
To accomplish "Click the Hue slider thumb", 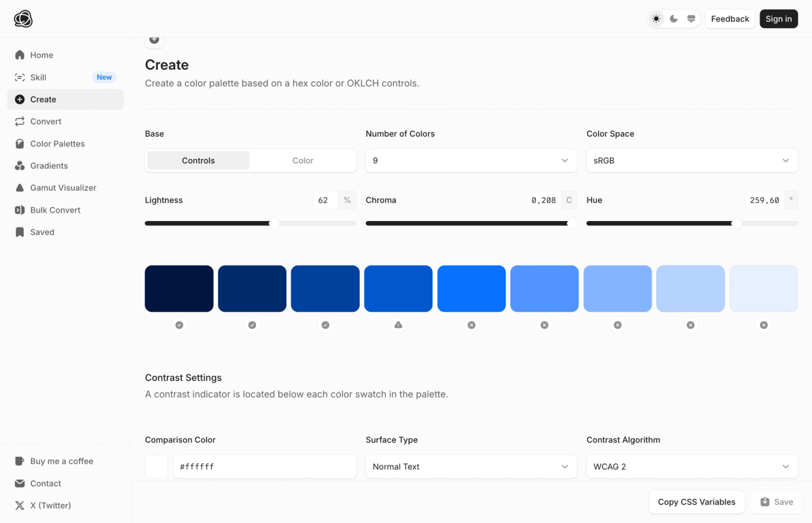I will [737, 224].
